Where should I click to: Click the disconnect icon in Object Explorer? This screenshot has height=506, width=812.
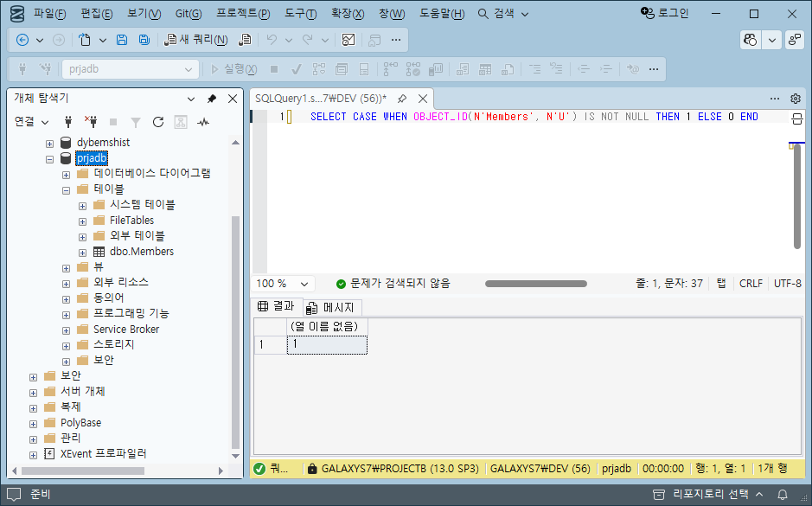tap(91, 122)
